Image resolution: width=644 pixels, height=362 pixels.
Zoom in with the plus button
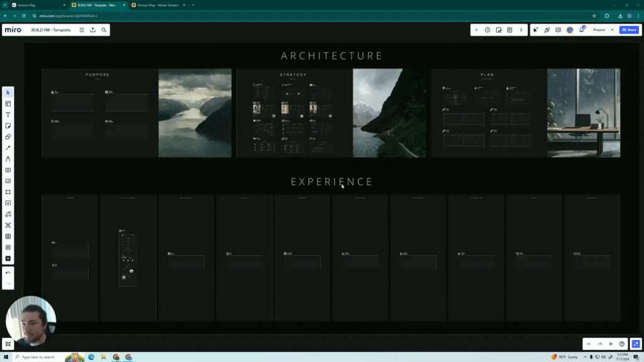(x=610, y=344)
